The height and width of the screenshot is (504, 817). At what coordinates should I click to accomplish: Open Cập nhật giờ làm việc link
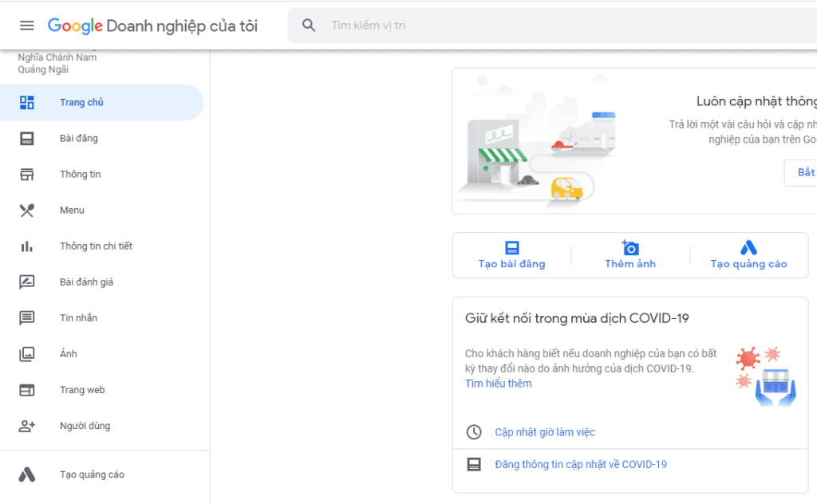click(544, 432)
